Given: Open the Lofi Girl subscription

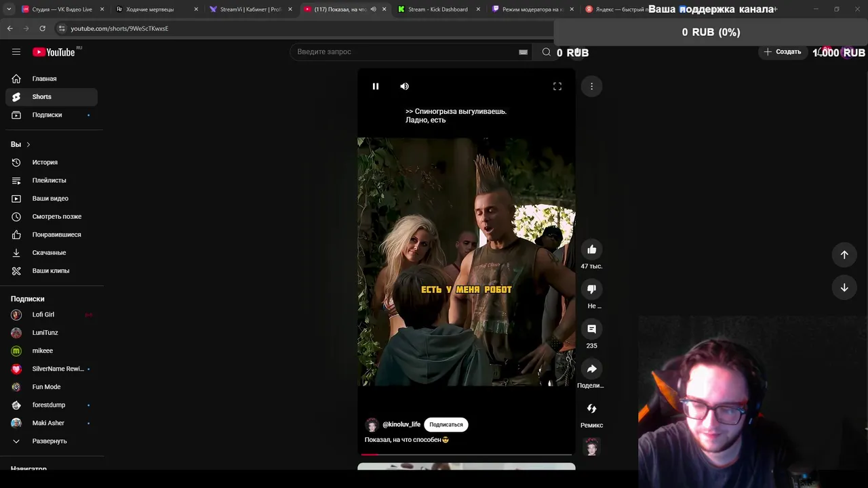Looking at the screenshot, I should point(52,314).
